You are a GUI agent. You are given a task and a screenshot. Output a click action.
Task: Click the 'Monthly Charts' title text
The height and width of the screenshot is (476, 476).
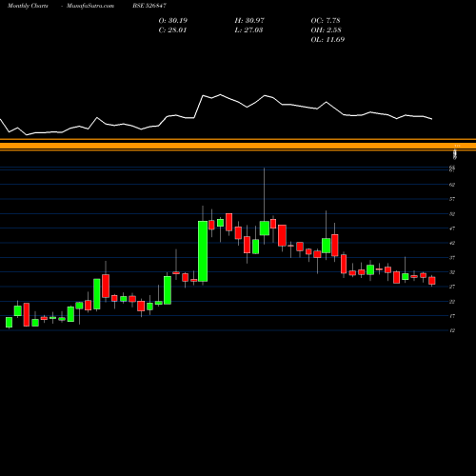coord(28,6)
